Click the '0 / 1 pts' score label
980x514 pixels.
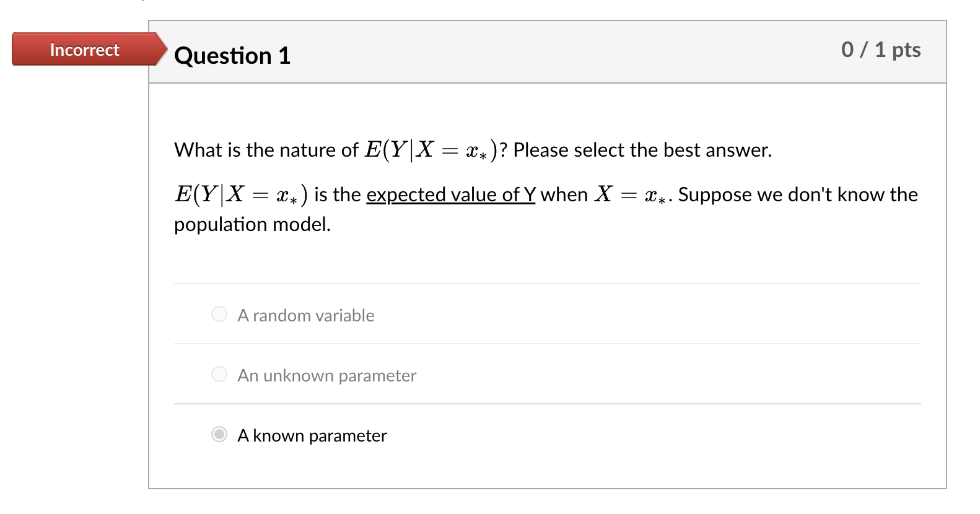point(881,50)
